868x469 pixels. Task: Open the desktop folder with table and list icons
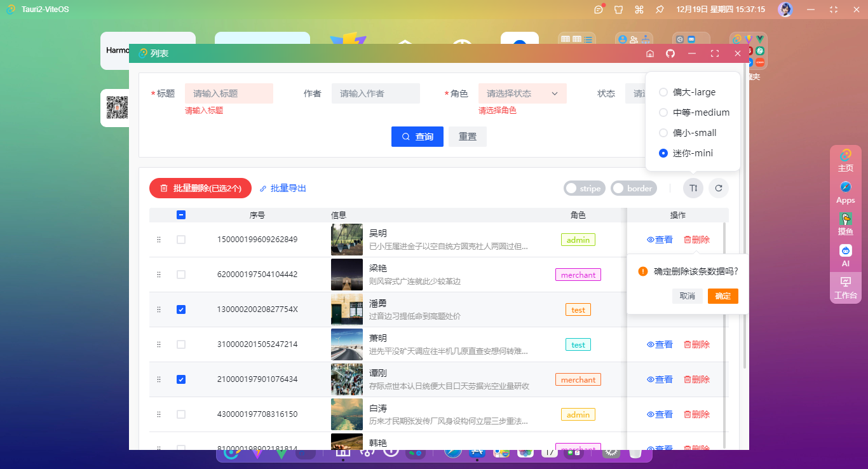click(x=577, y=38)
